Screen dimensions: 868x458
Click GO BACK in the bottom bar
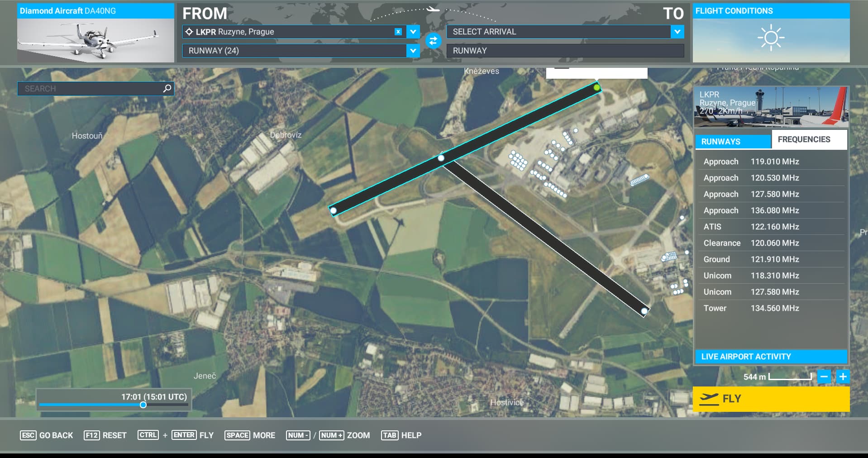[47, 435]
